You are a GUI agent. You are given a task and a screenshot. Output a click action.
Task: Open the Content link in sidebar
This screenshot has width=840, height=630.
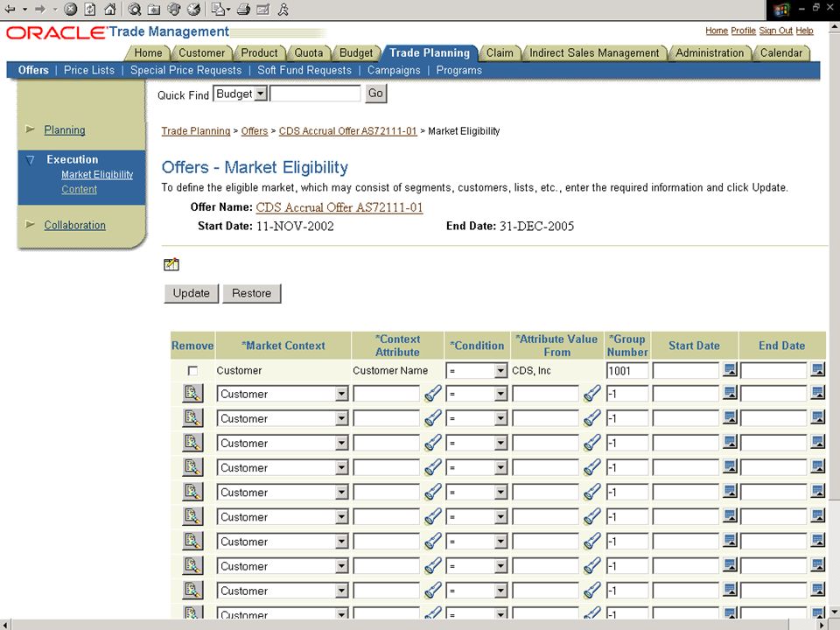tap(80, 189)
